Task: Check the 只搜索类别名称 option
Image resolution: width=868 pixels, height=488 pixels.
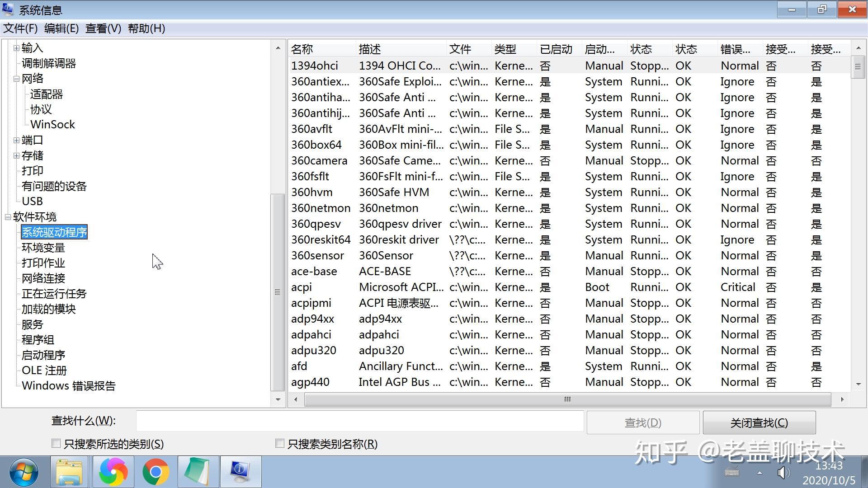Action: pyautogui.click(x=279, y=443)
